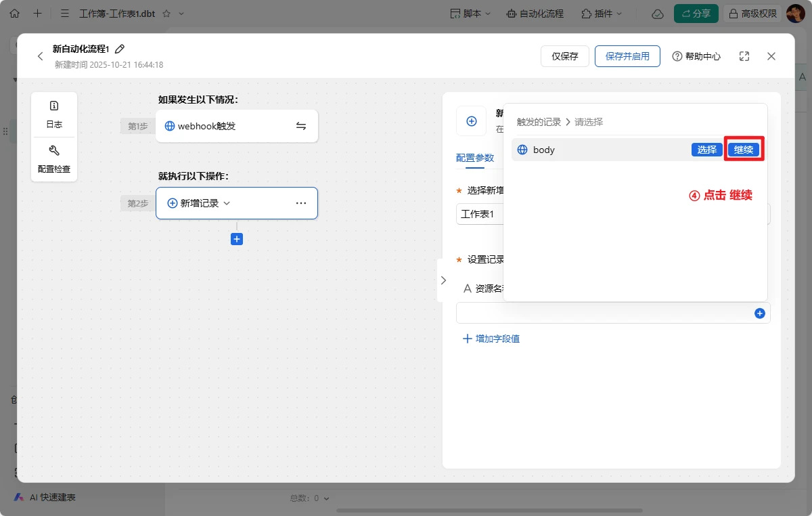Open the 日志 log panel
This screenshot has width=812, height=516.
[x=54, y=114]
